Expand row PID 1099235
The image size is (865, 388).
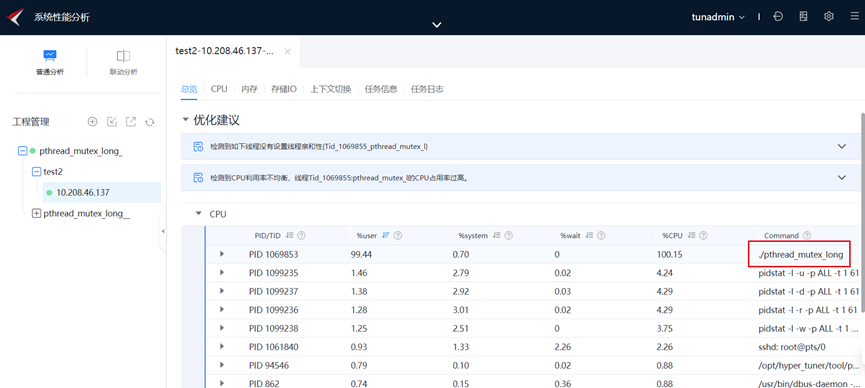tap(222, 272)
